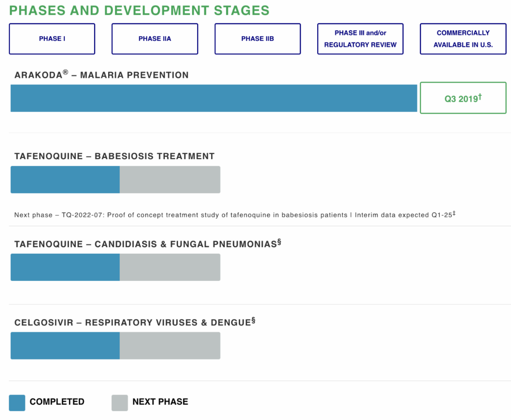Click the blue COMPLETED legend swatch
Viewport: 511px width, 420px height.
tap(17, 403)
